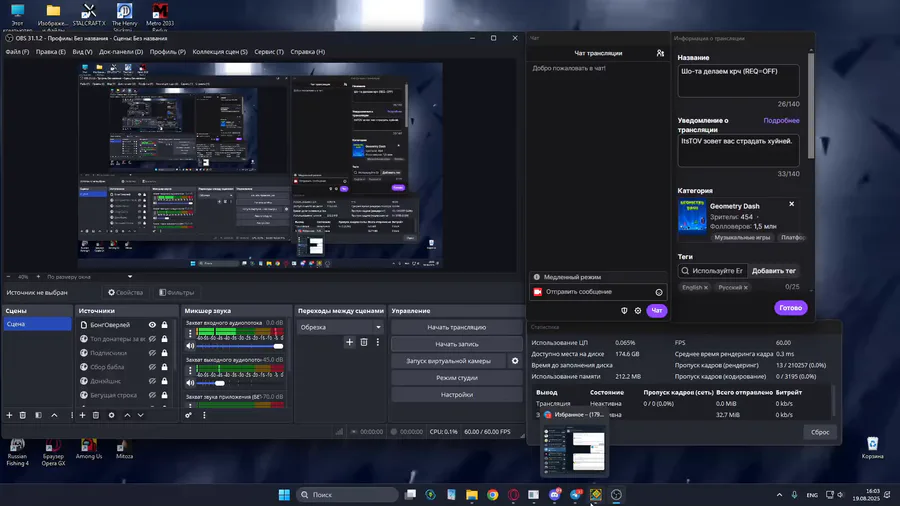The image size is (900, 506).
Task: Open Коллекция сцен menu
Action: point(220,52)
